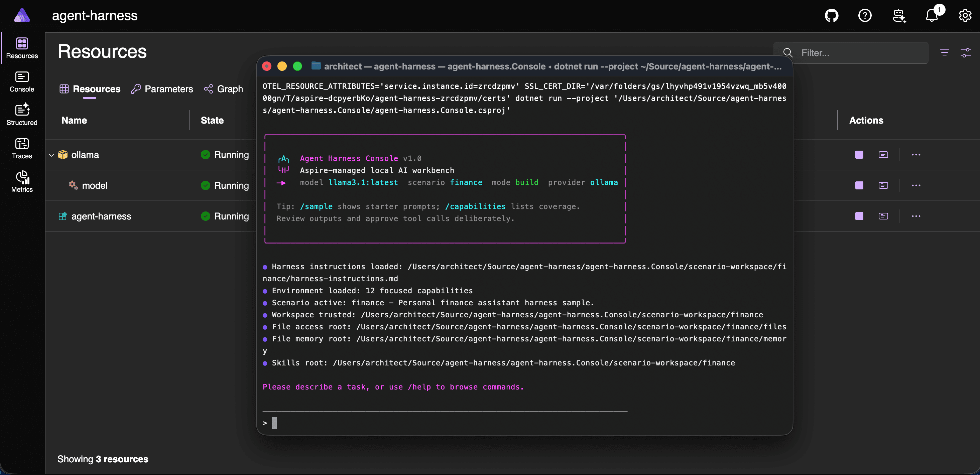Screen dimensions: 980x475
Task: Click the 'Agent Harness Console' banner title
Action: [349, 159]
